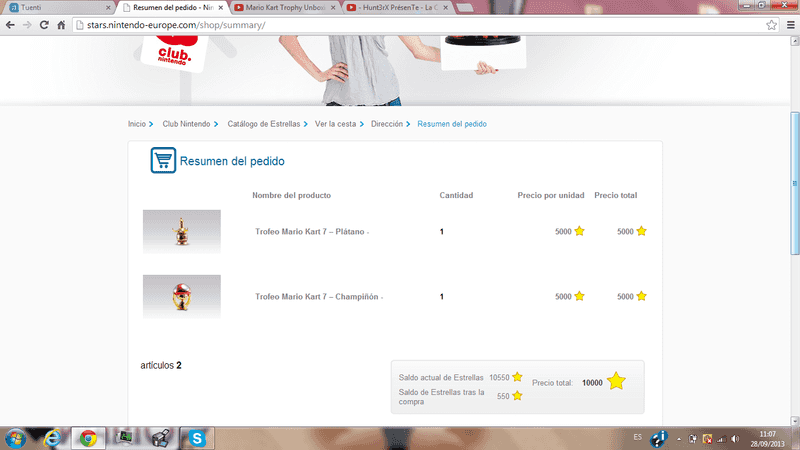Click the Trofeo Mario Kart 7 – Champiñón name
The image size is (800, 450).
click(x=317, y=296)
